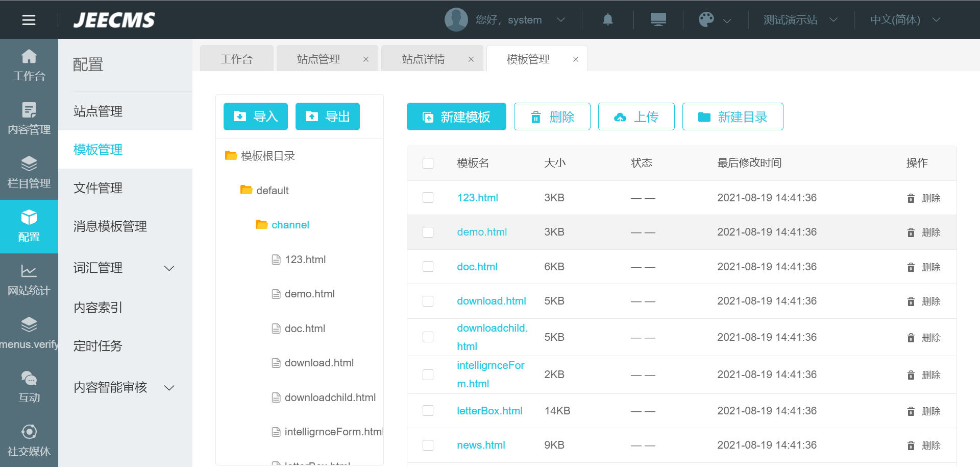The height and width of the screenshot is (467, 980).
Task: Switch to the 工作台 tab
Action: coord(237,59)
